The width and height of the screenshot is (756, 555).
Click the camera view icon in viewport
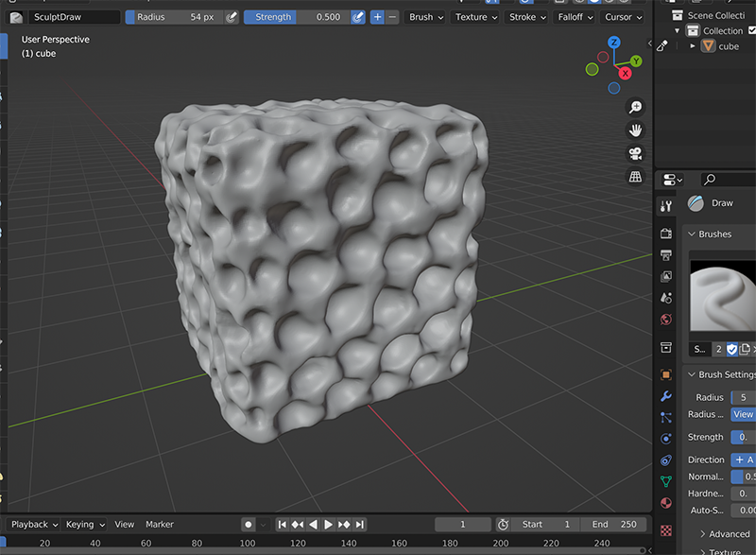tap(635, 153)
